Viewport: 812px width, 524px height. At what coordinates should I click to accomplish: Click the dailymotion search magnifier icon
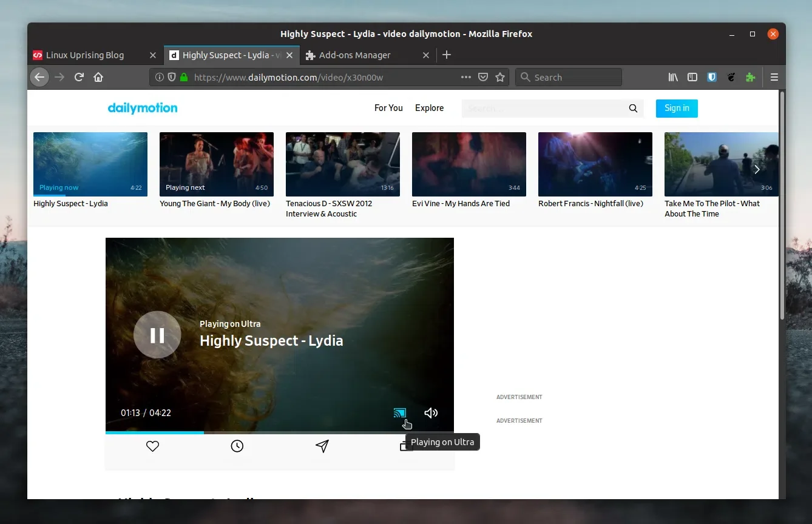pos(633,109)
